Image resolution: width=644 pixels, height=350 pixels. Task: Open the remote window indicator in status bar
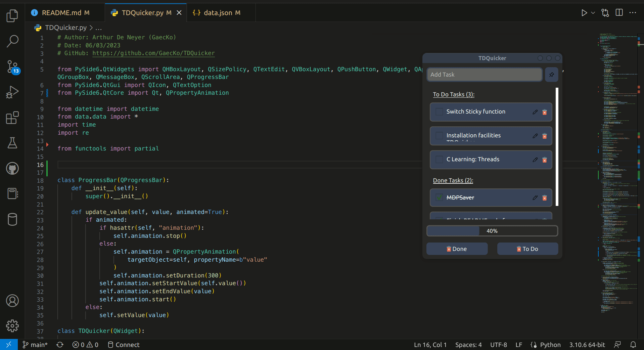tap(9, 345)
